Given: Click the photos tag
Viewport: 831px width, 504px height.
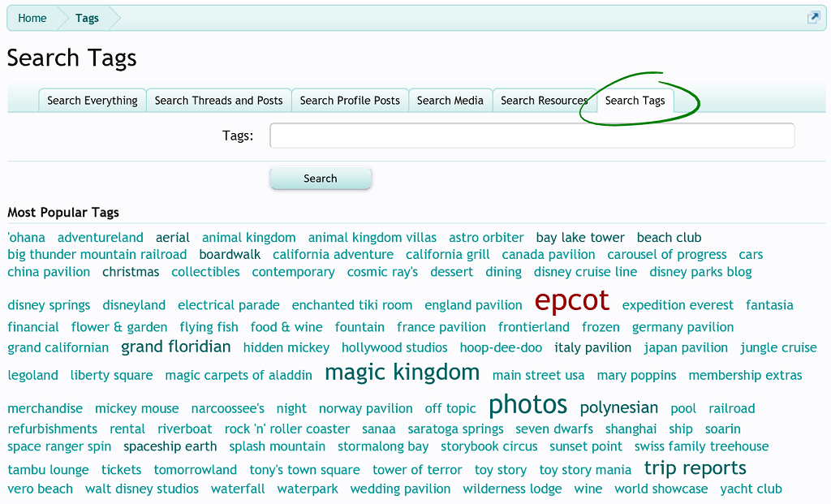Looking at the screenshot, I should coord(527,404).
